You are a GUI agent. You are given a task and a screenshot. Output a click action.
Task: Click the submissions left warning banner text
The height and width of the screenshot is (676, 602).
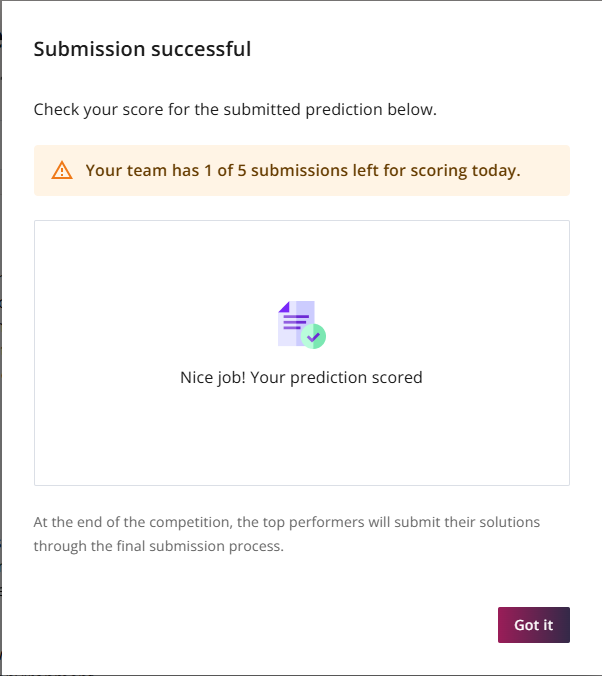[302, 170]
